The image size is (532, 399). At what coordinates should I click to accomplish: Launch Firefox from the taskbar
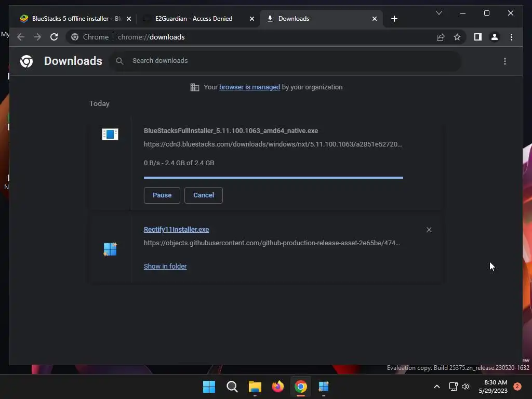[x=278, y=387]
